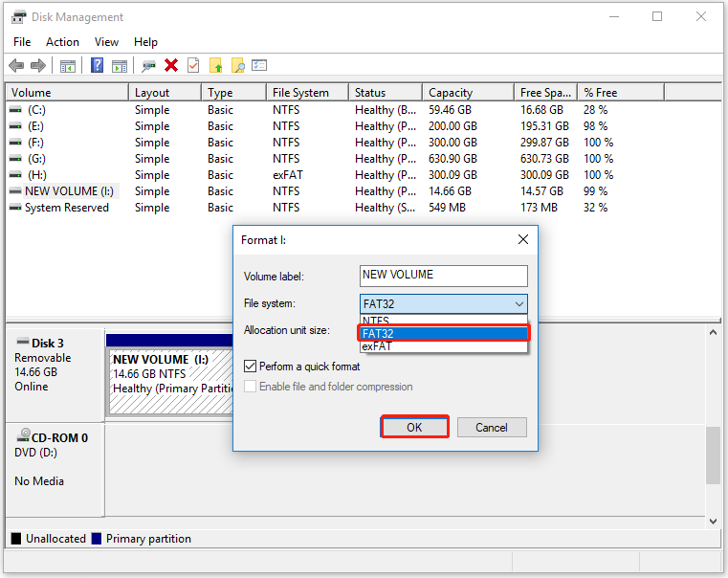Viewport: 728px width, 578px height.
Task: Click the disk pane scroll down arrow
Action: (713, 522)
